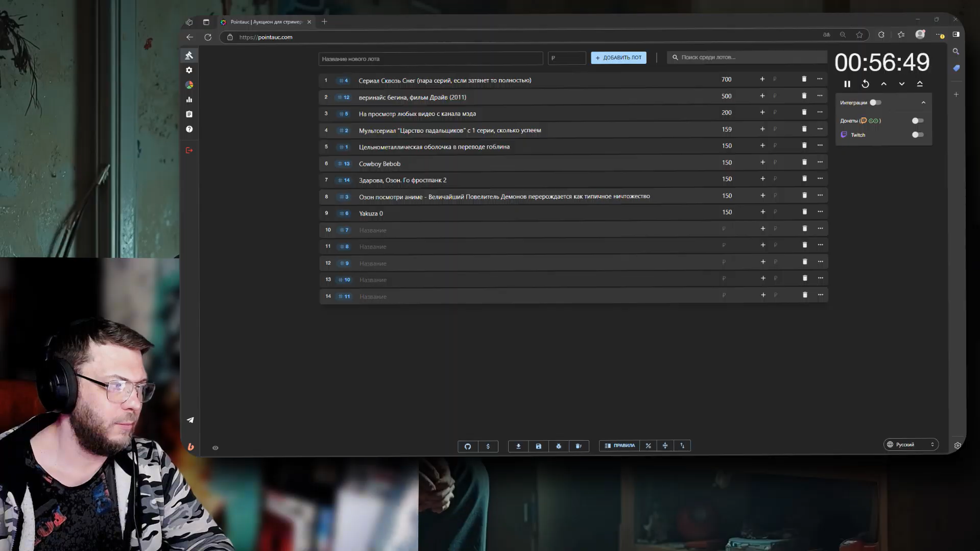Decrease timer with down chevron

pyautogui.click(x=902, y=84)
